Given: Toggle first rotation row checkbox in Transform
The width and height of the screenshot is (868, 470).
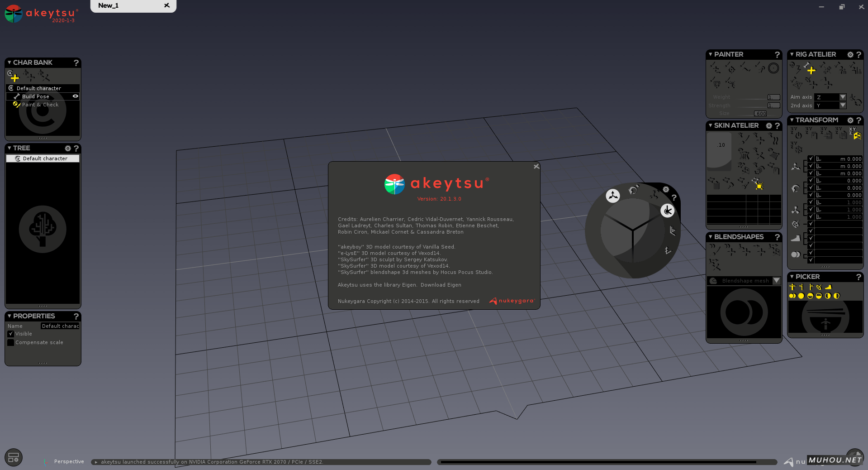Looking at the screenshot, I should point(811,181).
